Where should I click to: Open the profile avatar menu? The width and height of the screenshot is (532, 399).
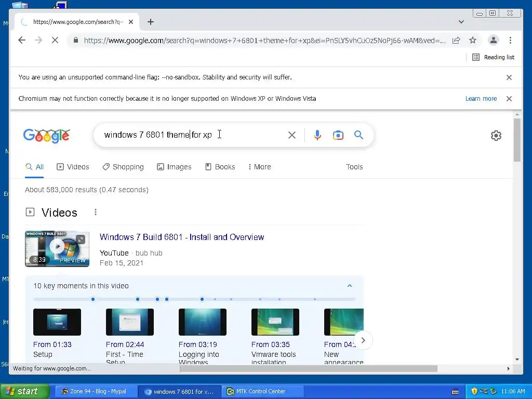494,41
